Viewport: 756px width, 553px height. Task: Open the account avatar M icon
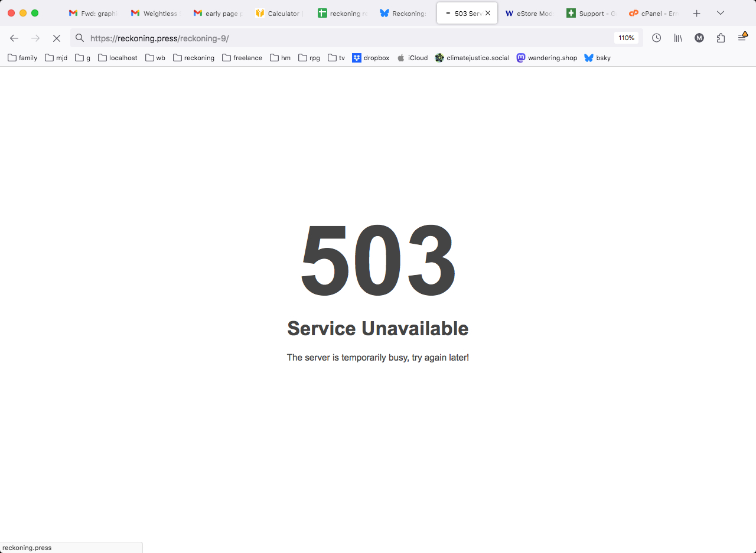[x=699, y=38]
